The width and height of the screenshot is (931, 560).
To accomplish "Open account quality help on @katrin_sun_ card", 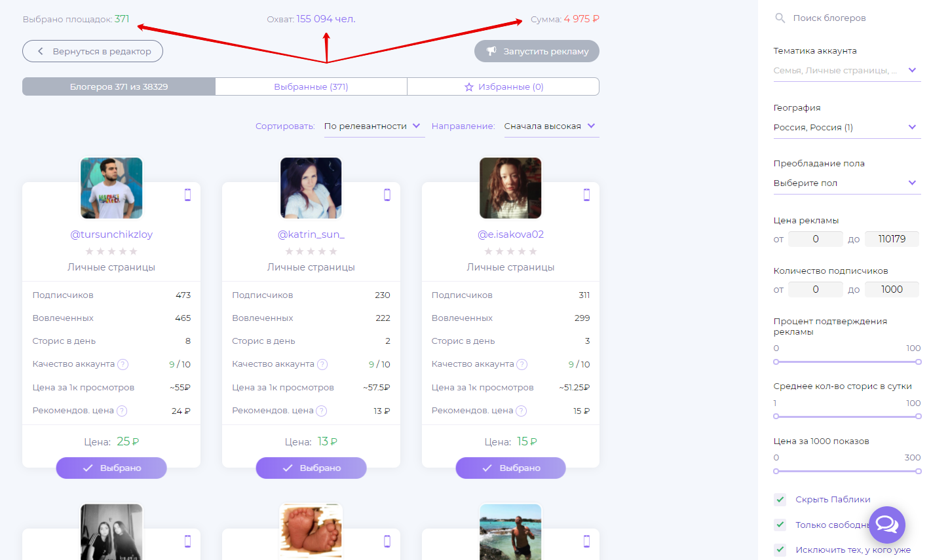I will (322, 364).
